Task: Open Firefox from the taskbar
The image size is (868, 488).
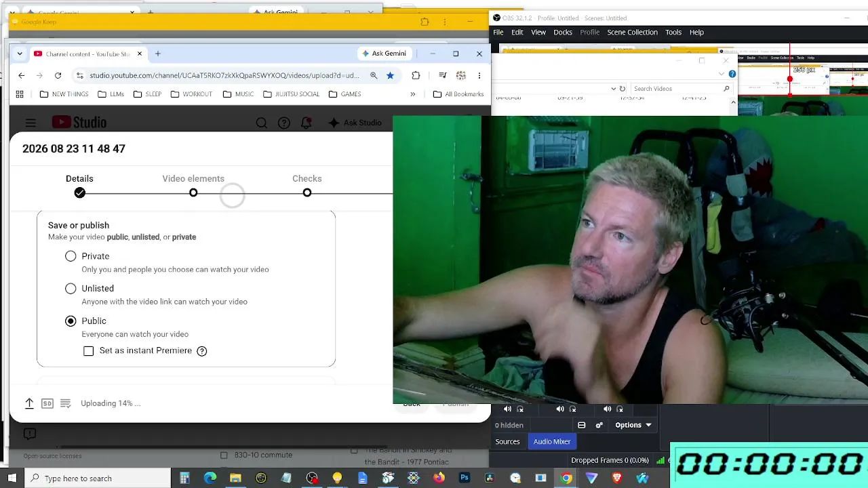Action: click(439, 478)
